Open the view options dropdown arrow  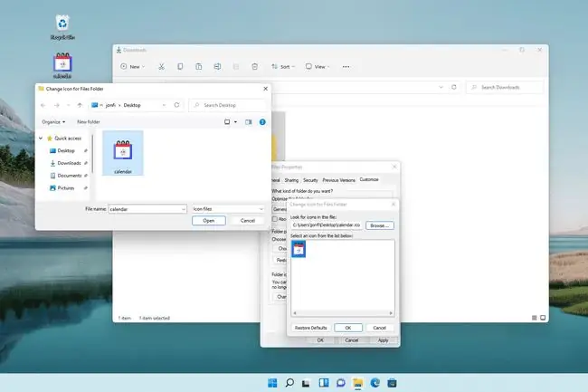(x=235, y=122)
